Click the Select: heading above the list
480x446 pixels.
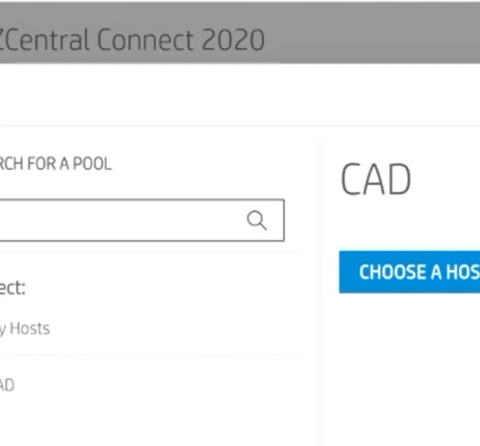13,288
